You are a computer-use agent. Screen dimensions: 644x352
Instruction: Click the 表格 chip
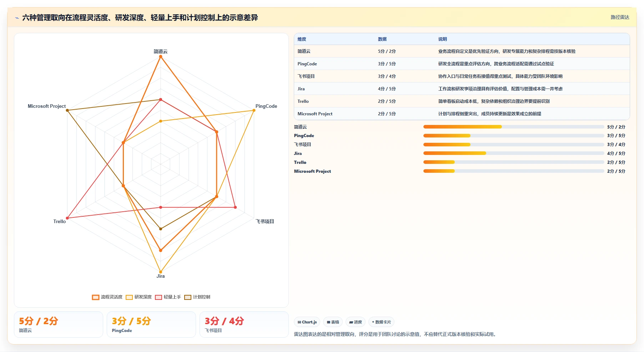[333, 322]
